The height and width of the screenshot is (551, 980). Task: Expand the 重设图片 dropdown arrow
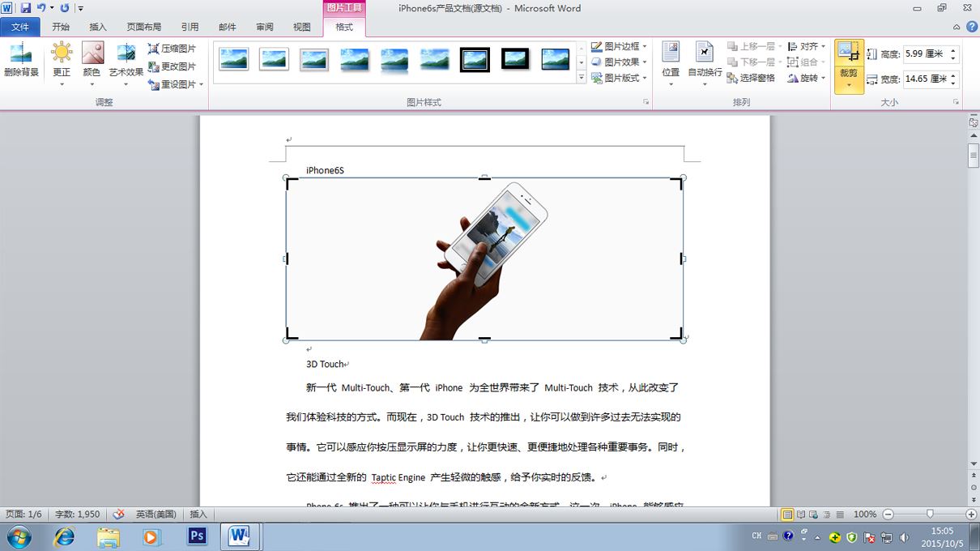coord(202,84)
